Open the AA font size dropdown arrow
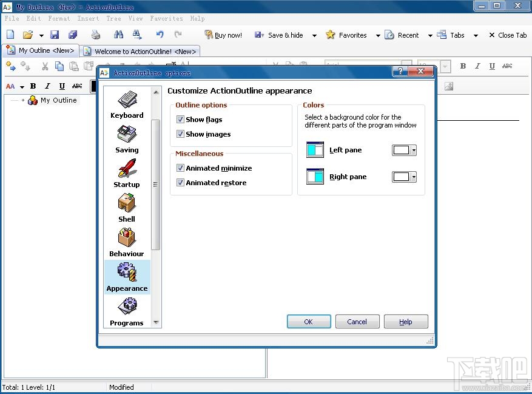 [22, 87]
